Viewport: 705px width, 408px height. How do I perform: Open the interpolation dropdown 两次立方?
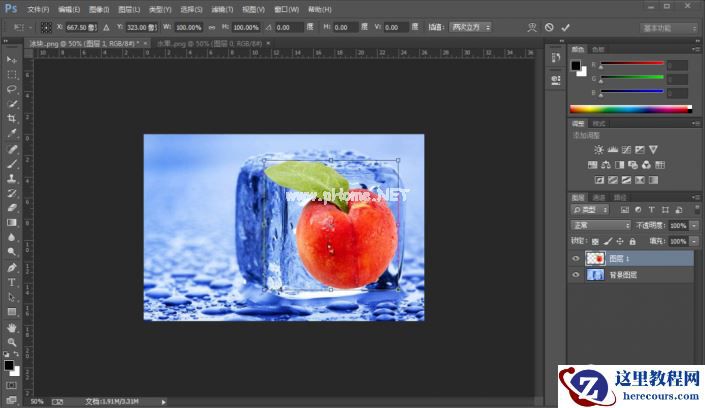(470, 27)
